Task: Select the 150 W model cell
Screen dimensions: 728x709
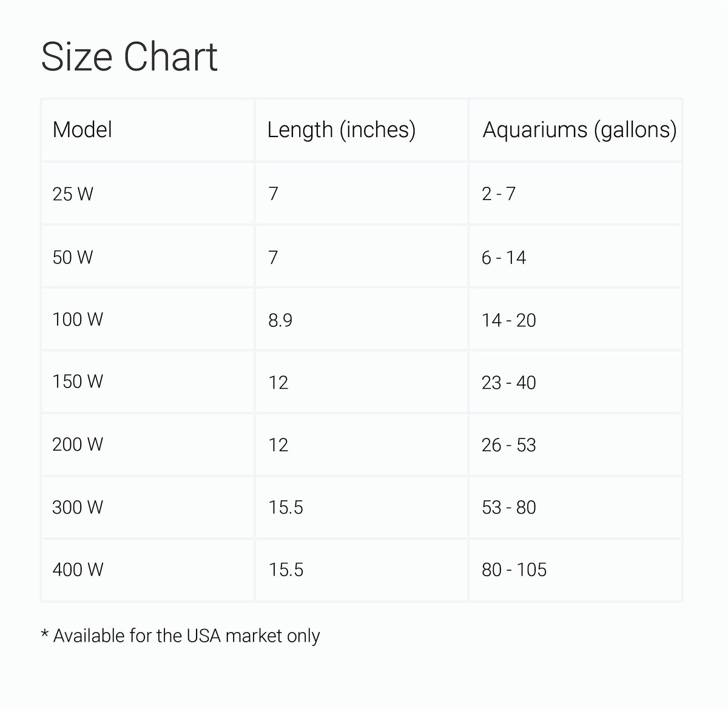Action: [x=78, y=382]
